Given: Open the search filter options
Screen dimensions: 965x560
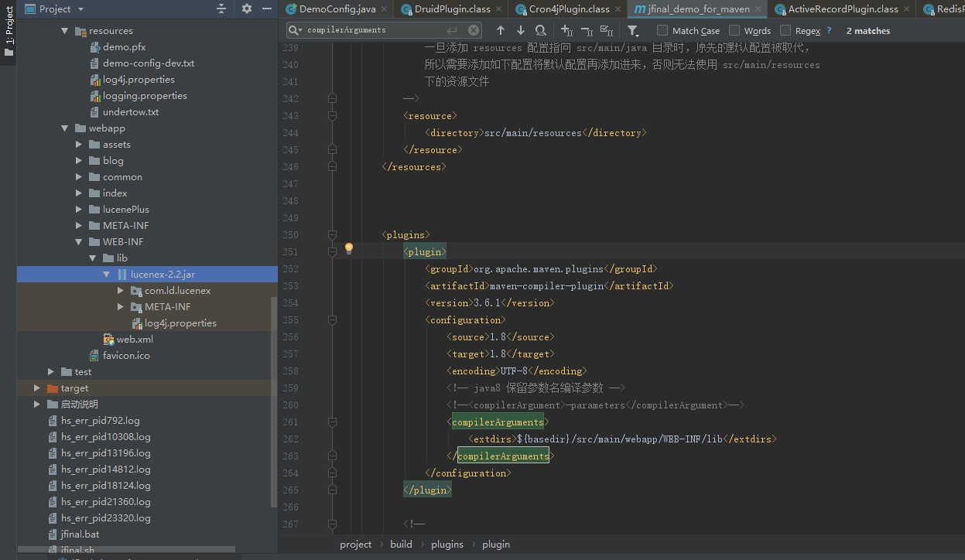Looking at the screenshot, I should (x=633, y=31).
